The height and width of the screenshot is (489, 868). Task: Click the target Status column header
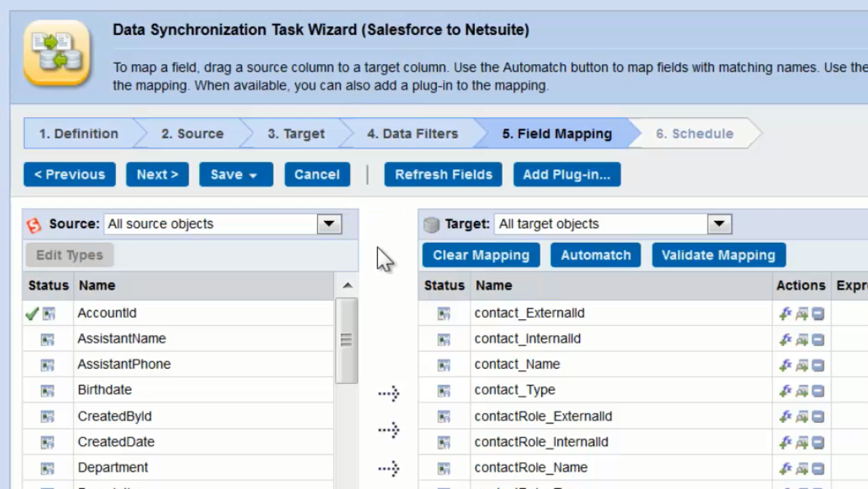(x=444, y=286)
